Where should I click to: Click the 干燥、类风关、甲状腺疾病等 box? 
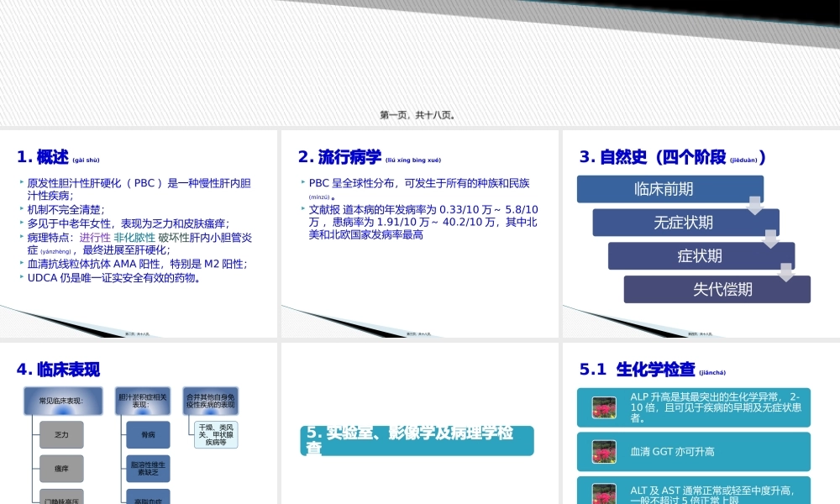click(214, 435)
